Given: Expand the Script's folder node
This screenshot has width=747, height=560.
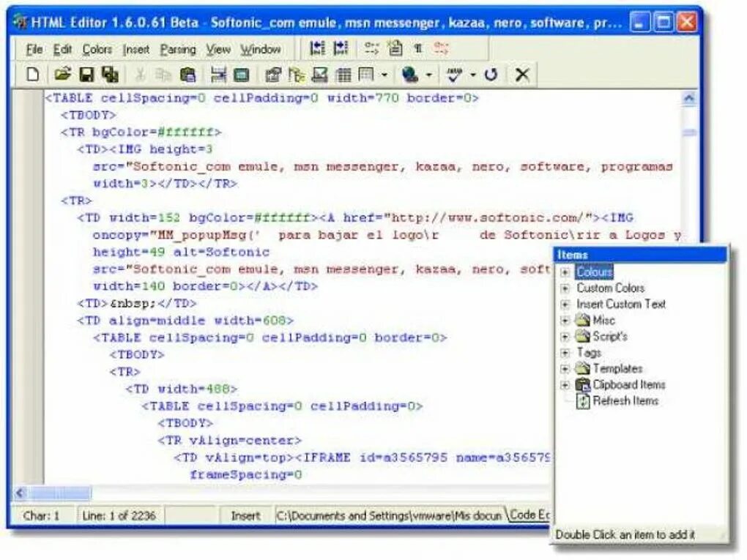Looking at the screenshot, I should tap(565, 337).
